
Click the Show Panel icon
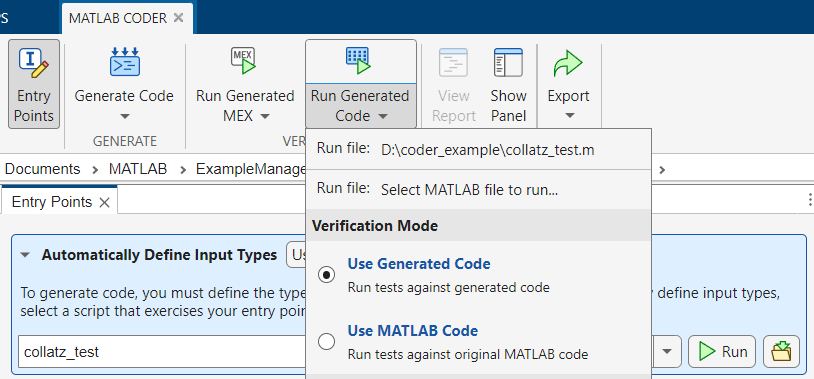click(x=508, y=63)
